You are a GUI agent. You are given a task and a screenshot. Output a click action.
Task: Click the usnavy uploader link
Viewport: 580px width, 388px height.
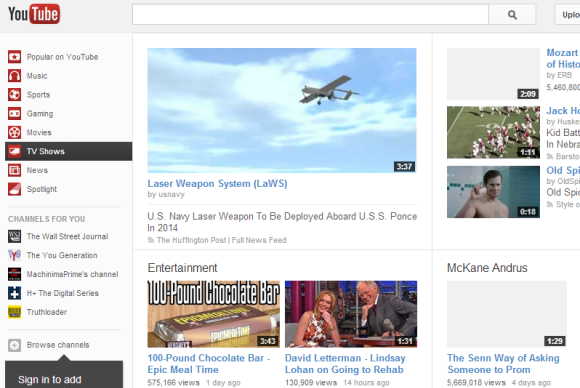[171, 195]
